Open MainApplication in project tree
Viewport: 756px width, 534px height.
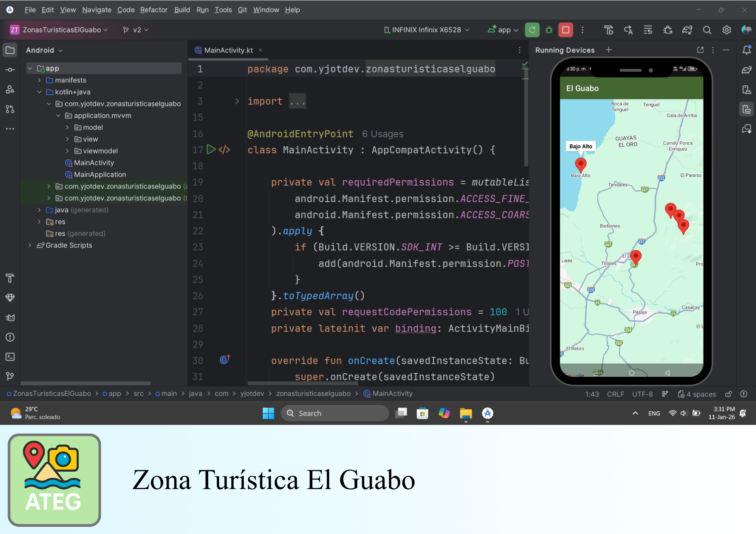point(100,174)
